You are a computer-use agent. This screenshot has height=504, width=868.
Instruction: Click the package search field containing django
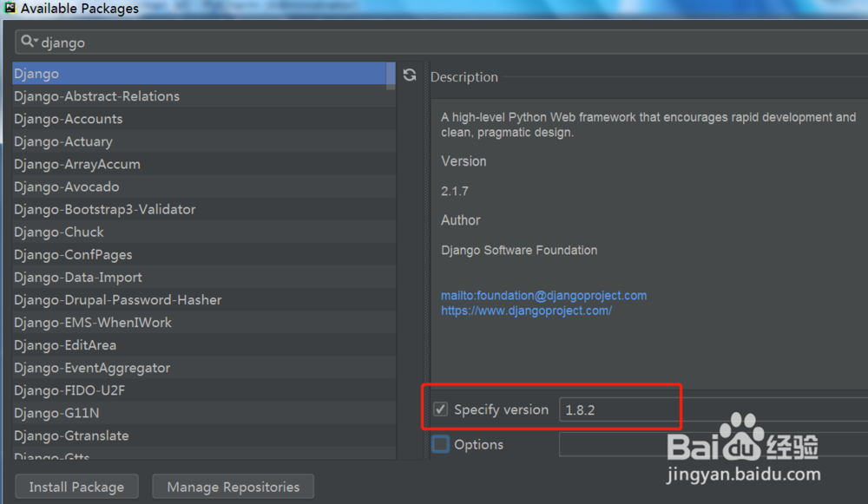point(441,42)
